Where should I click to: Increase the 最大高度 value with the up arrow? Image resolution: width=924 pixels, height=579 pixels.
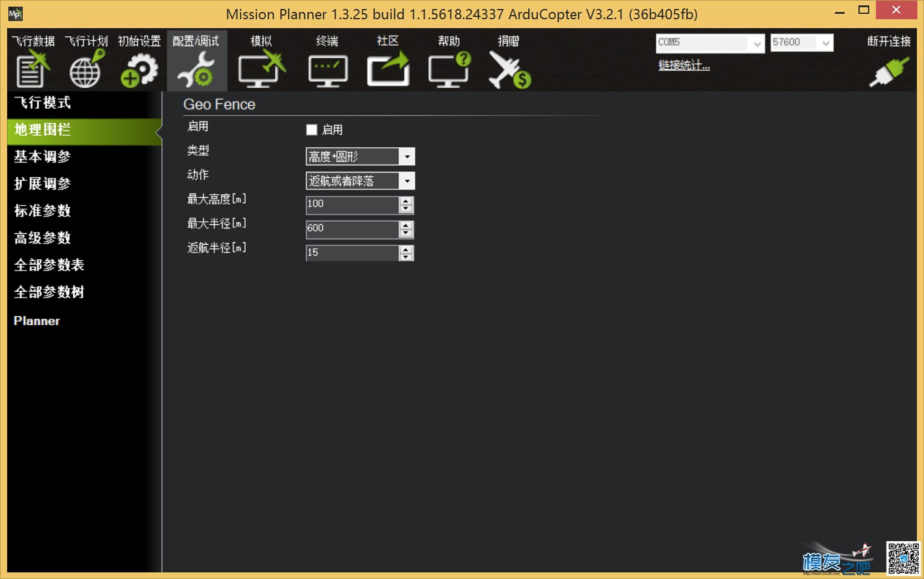pos(407,201)
